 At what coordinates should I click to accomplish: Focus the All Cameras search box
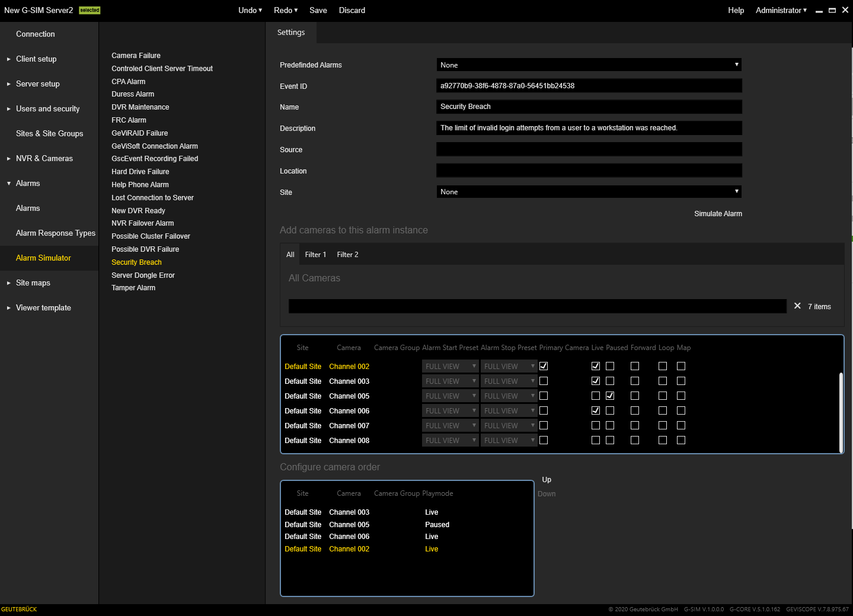(537, 306)
